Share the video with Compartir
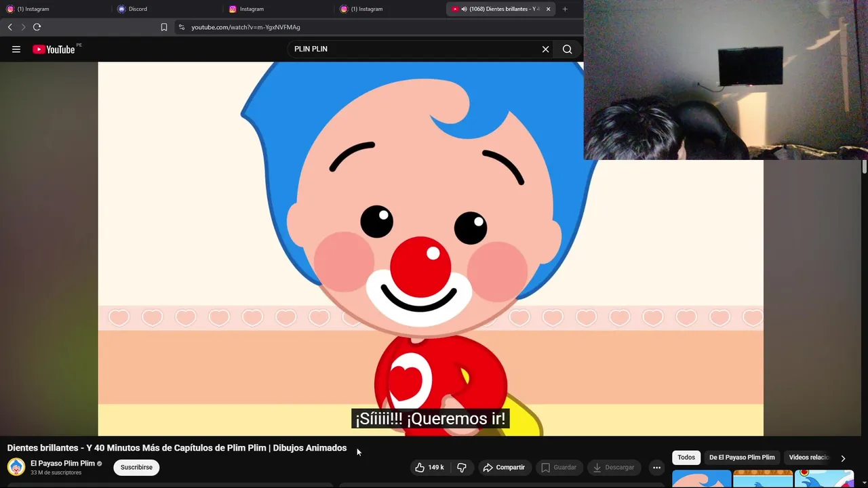Image resolution: width=868 pixels, height=488 pixels. tap(504, 468)
